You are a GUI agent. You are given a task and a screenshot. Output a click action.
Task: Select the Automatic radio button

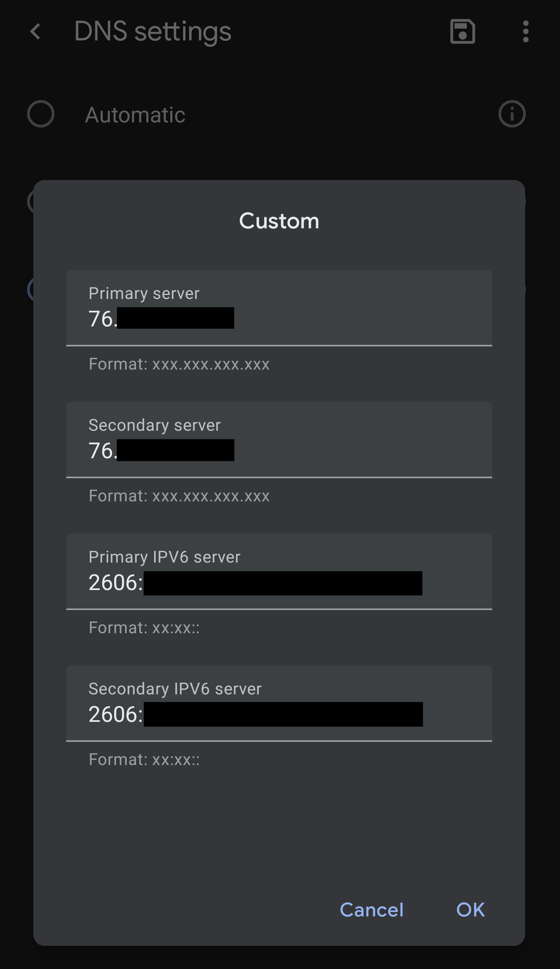coord(41,114)
